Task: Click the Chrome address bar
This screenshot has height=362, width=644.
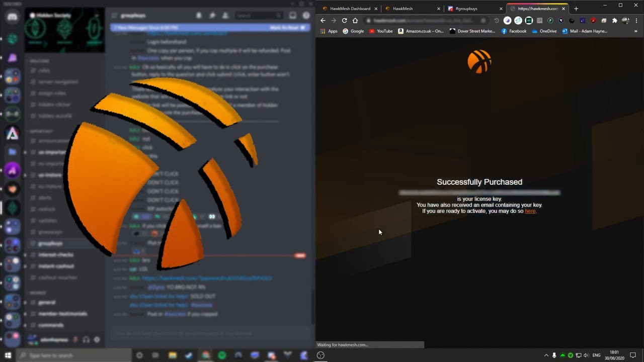Action: [x=425, y=21]
